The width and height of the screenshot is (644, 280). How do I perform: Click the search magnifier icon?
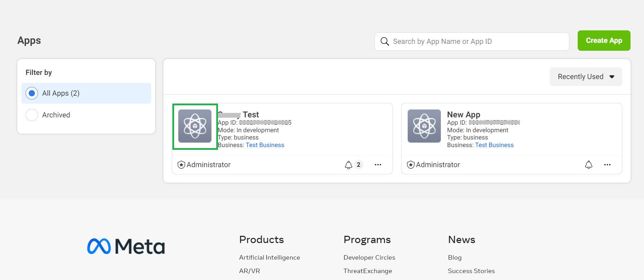point(385,42)
